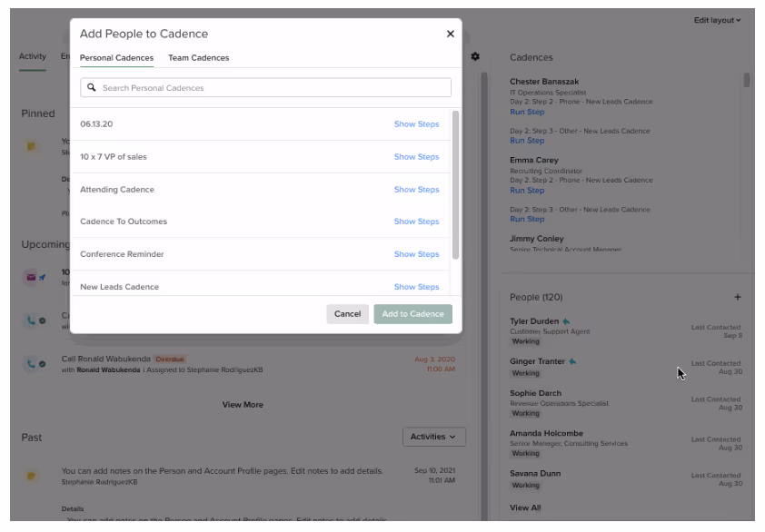Open the settings gear icon
This screenshot has width=765, height=532.
pos(475,56)
